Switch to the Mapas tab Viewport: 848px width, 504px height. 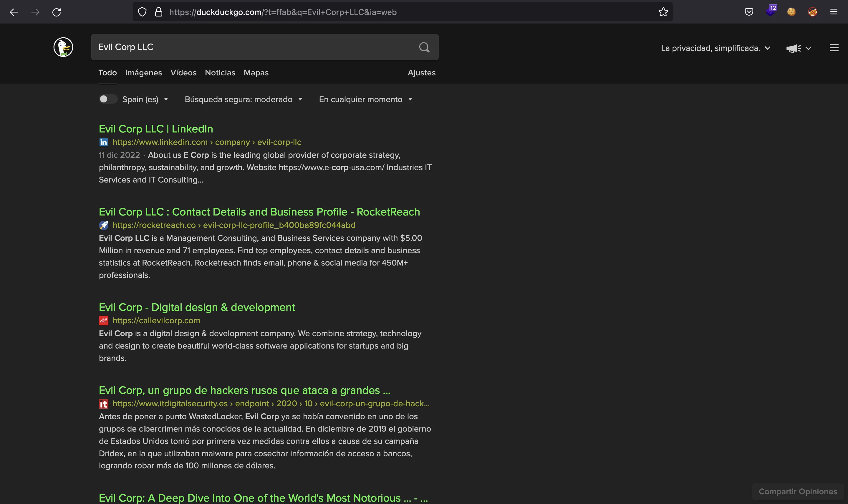256,73
